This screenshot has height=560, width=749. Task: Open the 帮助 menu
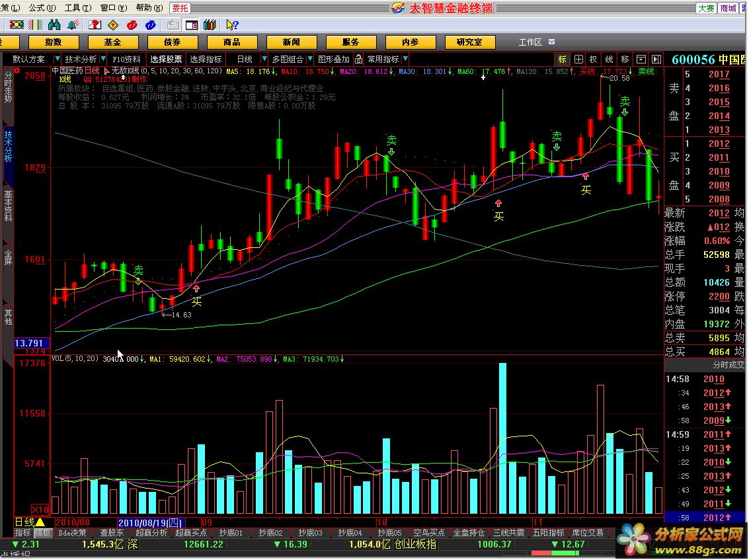pos(149,8)
